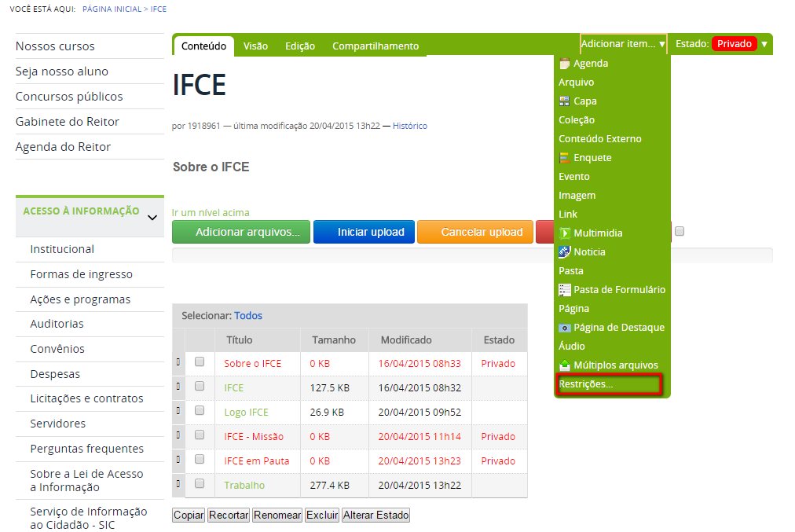Click the drag handle of the 127.5 KB IFCE row
Screen dimensions: 795x532
point(178,387)
